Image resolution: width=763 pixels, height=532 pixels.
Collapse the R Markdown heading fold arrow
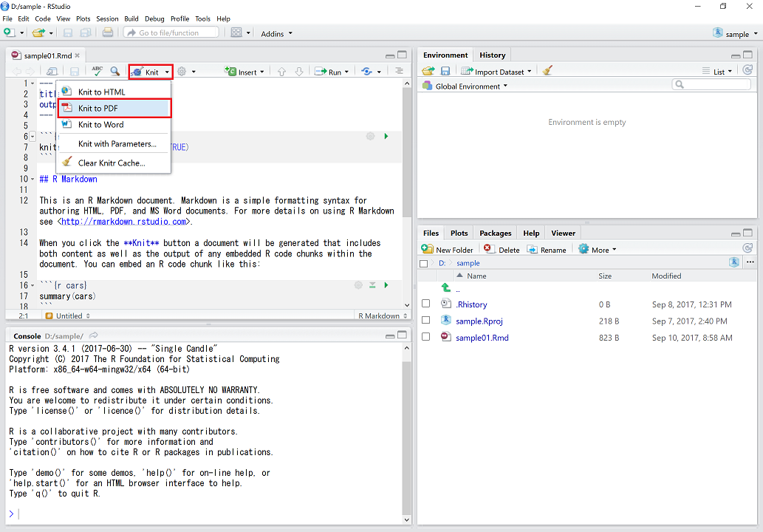coord(32,179)
